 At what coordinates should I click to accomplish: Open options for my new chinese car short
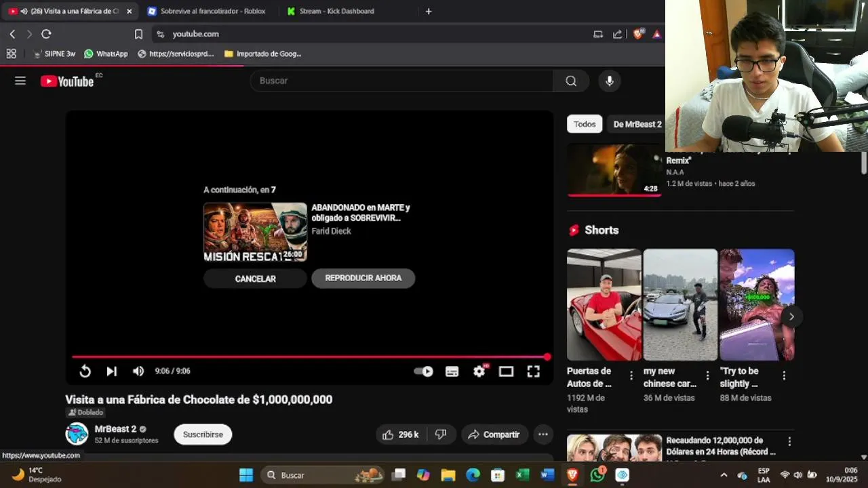click(707, 375)
